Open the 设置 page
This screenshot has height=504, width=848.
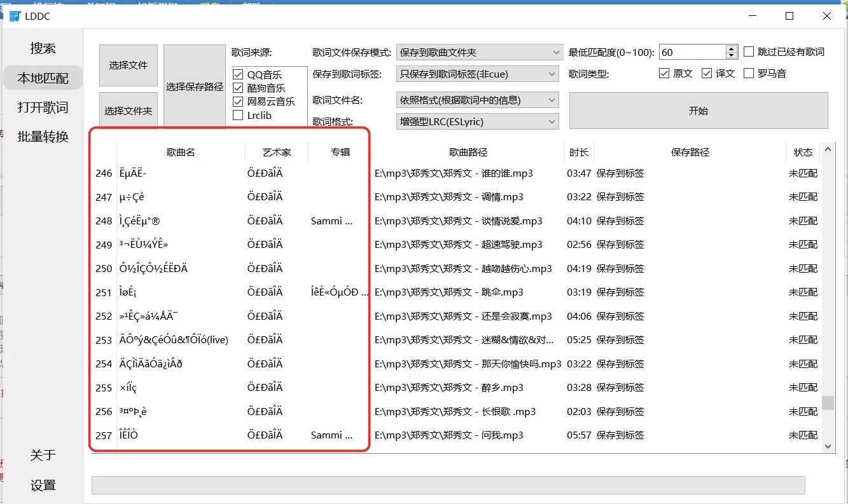(x=43, y=486)
